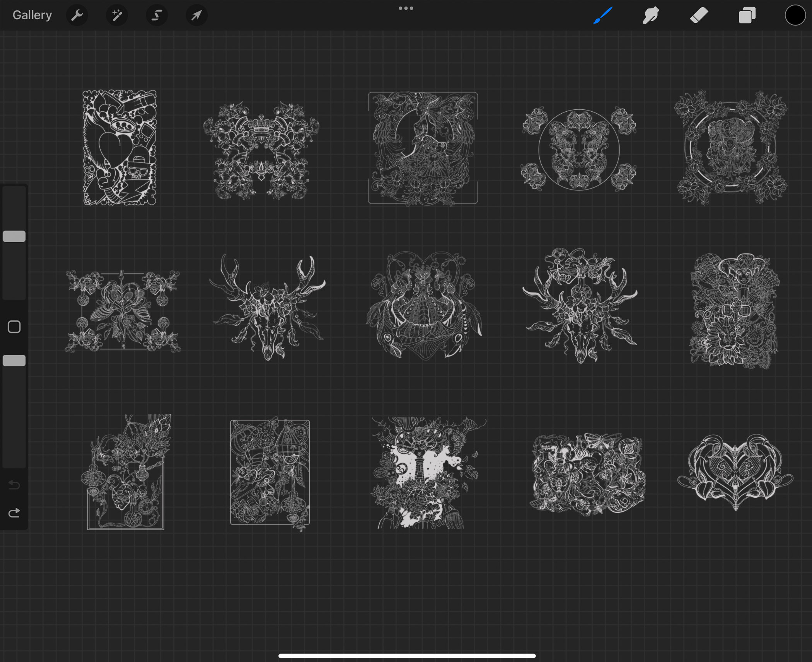
Task: Tap the undo arrow
Action: 14,485
